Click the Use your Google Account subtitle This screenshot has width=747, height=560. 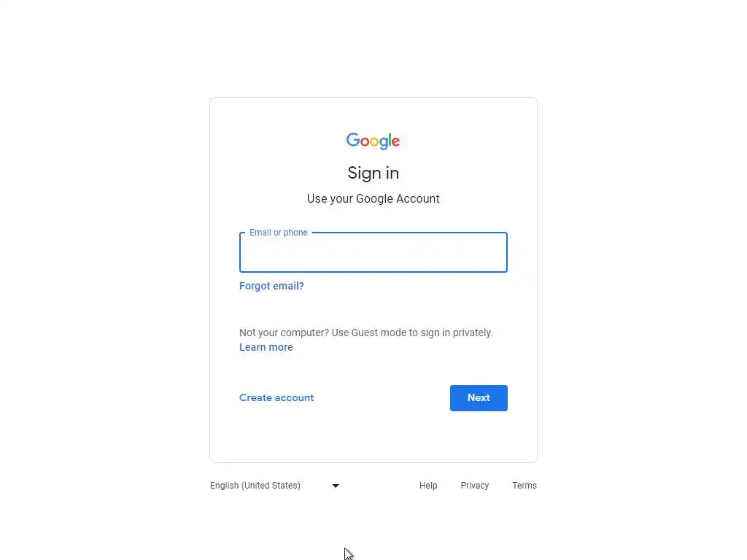pos(373,198)
